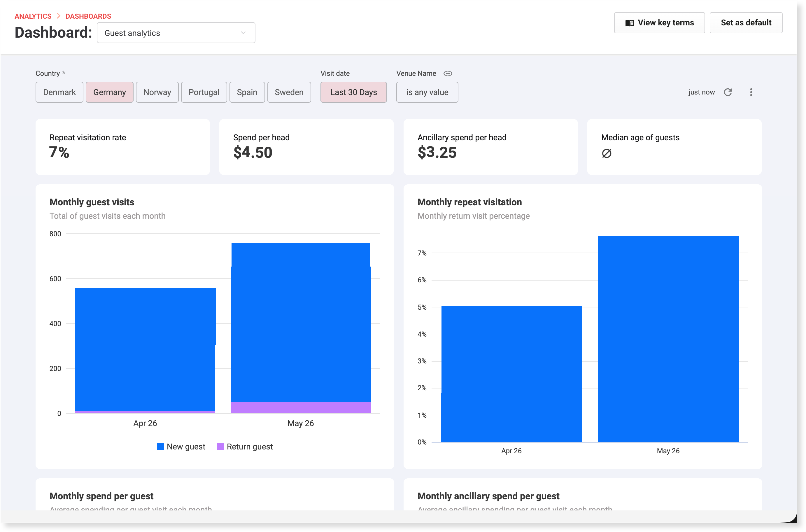
Task: Click the Apr 26 bar in Monthly repeat visitation
Action: coord(511,374)
